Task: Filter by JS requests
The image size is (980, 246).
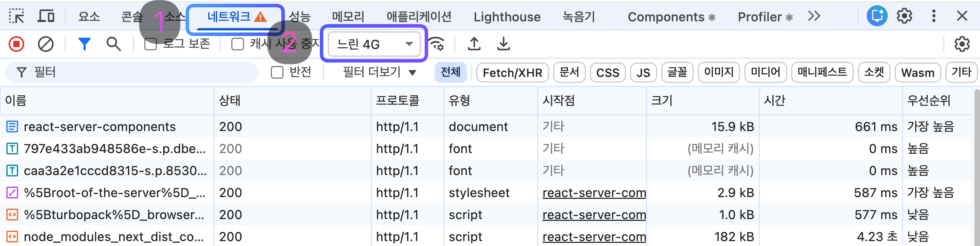Action: click(643, 73)
